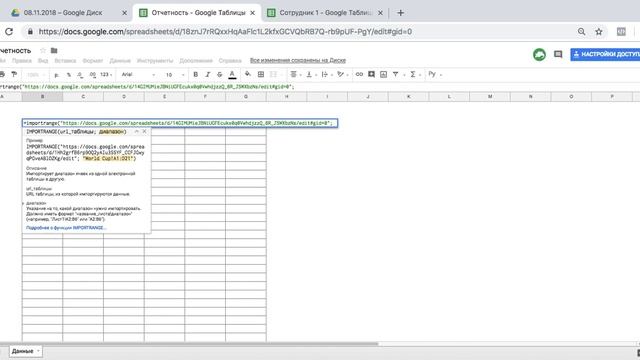Open 'Подробнее о функции IMPORTRANGE' link

click(x=66, y=228)
